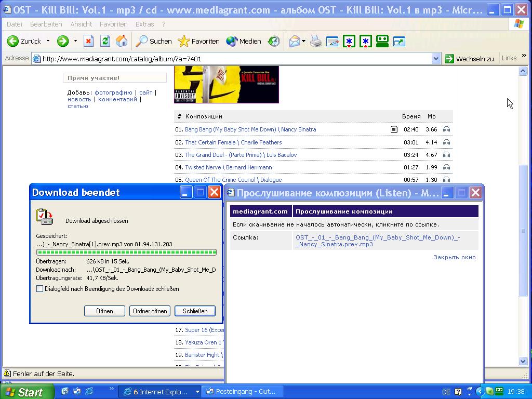Expand the Forward button history dropdown arrow
The width and height of the screenshot is (532, 399).
[x=75, y=41]
